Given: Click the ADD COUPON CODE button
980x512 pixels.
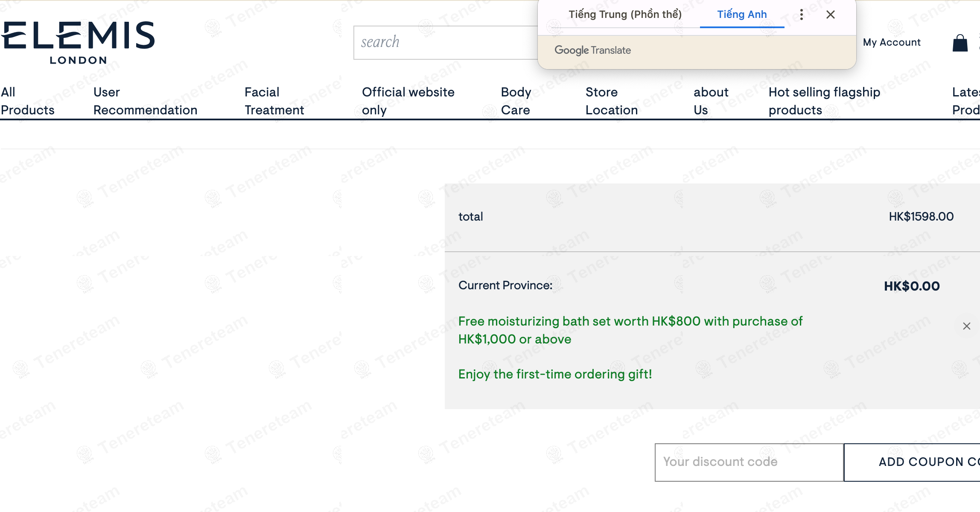Looking at the screenshot, I should 912,462.
